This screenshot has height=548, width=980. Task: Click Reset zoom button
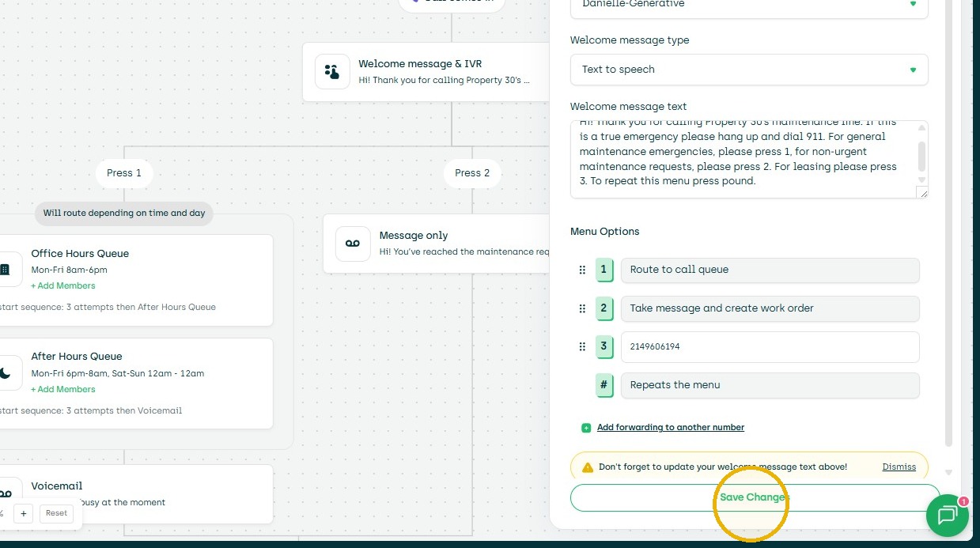(x=56, y=513)
